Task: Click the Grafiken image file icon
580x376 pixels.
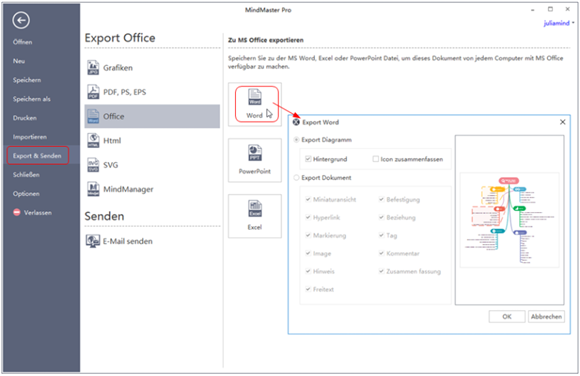Action: coord(93,68)
